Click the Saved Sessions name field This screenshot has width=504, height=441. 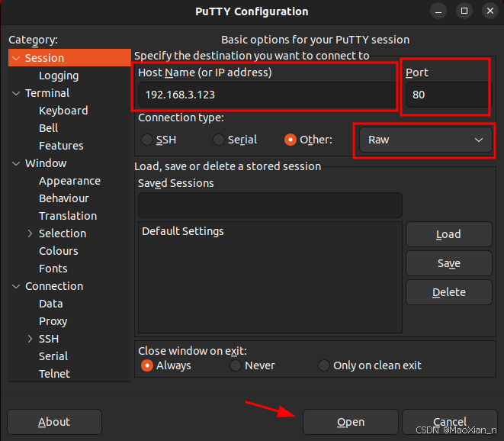pyautogui.click(x=270, y=205)
